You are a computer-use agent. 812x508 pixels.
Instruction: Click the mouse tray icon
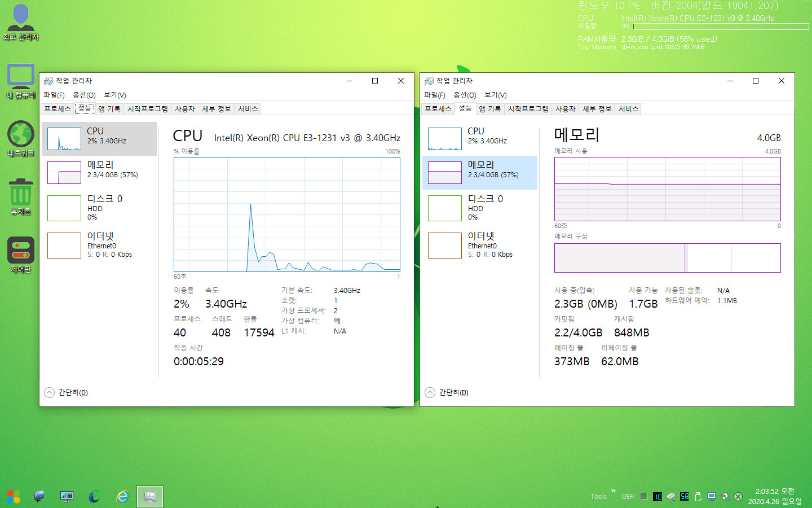(x=671, y=497)
